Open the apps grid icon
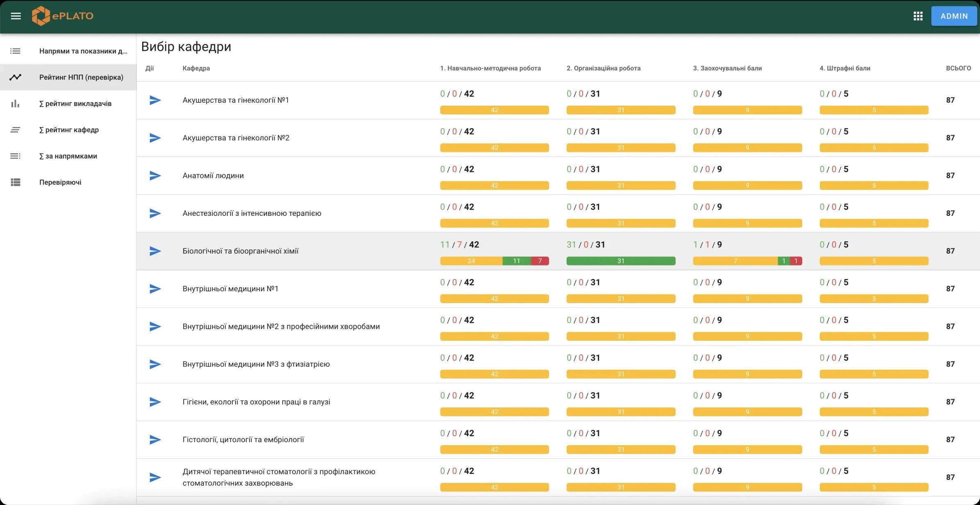Screen dimensions: 980x505 click(918, 16)
